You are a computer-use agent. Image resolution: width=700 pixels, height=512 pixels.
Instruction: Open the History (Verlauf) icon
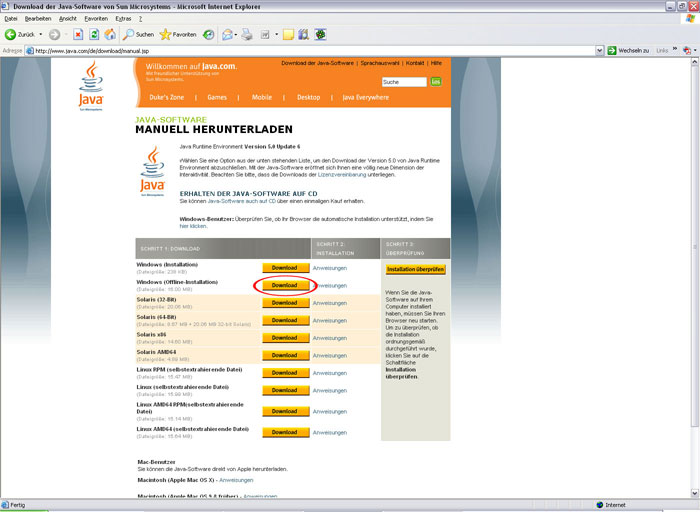(208, 34)
